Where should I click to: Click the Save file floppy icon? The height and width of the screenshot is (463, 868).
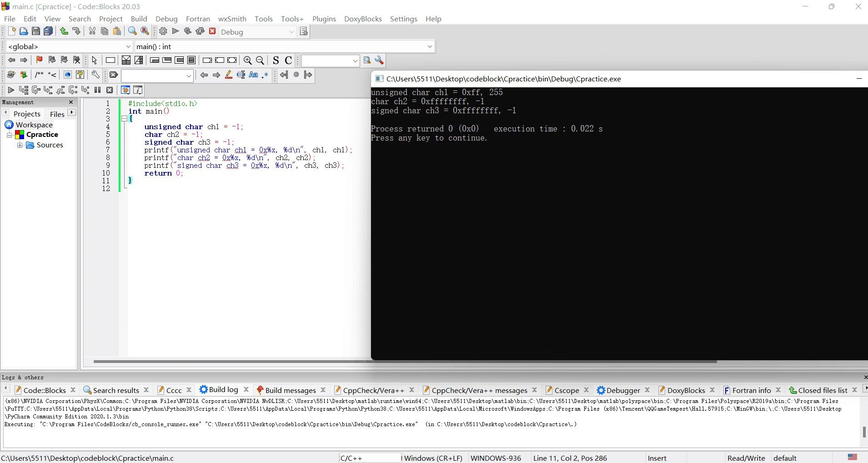coord(36,31)
